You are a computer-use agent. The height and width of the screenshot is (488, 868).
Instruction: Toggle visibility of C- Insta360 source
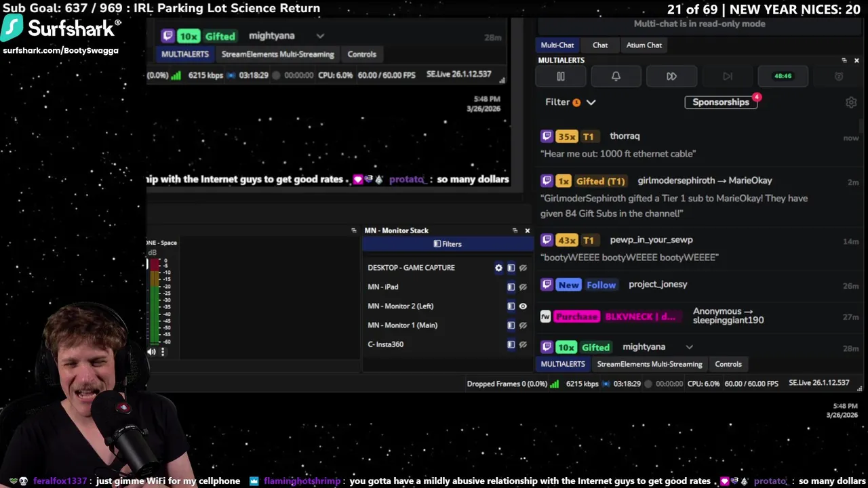[x=523, y=344]
